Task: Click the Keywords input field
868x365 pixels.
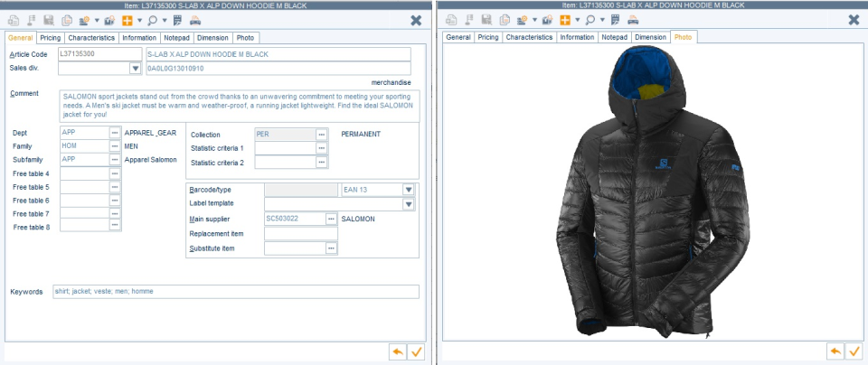Action: 235,292
